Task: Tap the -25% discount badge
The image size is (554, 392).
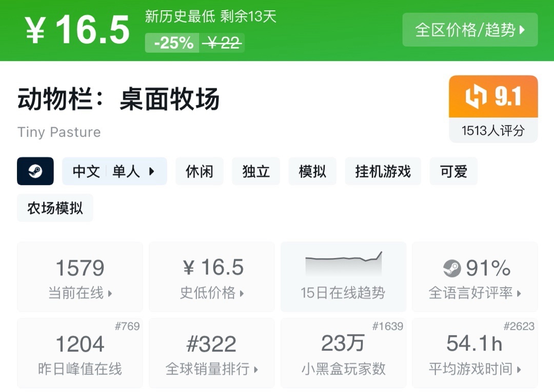Action: 172,43
